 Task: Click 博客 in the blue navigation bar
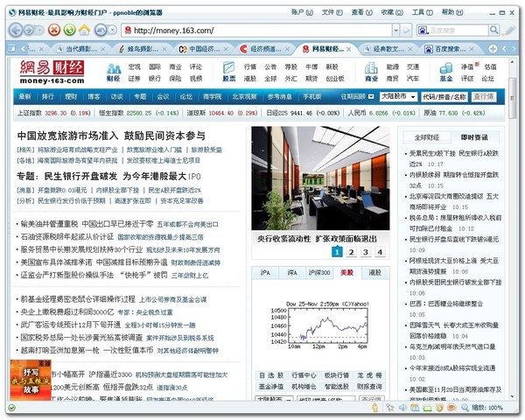94,97
